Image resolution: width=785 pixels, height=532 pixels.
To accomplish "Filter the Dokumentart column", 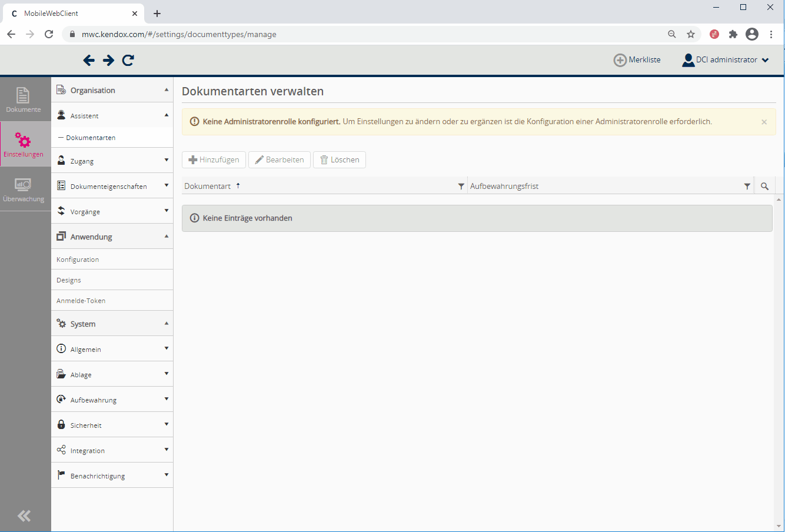I will tap(461, 186).
